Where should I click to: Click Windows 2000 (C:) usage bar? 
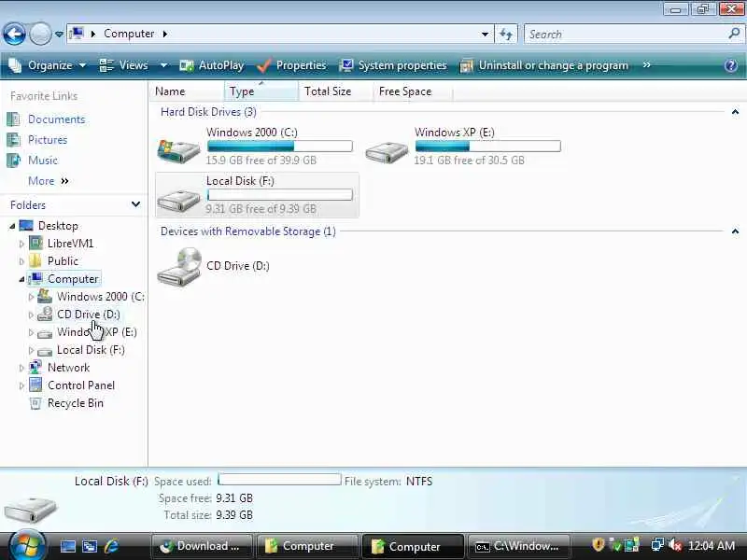(x=280, y=147)
